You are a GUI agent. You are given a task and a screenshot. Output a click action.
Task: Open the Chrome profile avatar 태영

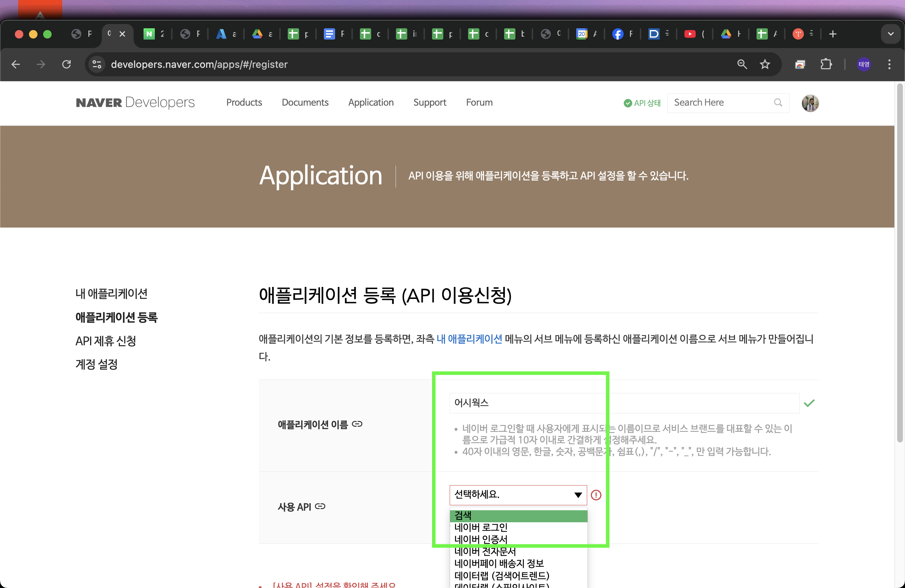(864, 64)
